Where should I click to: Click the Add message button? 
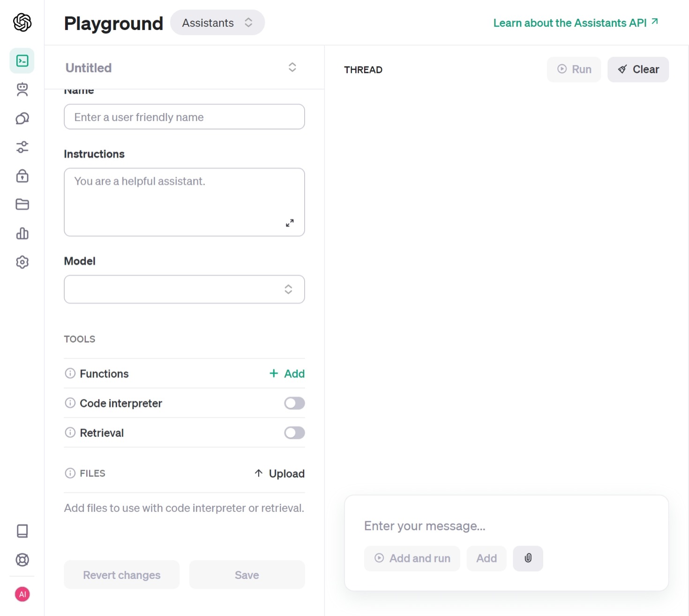click(487, 558)
